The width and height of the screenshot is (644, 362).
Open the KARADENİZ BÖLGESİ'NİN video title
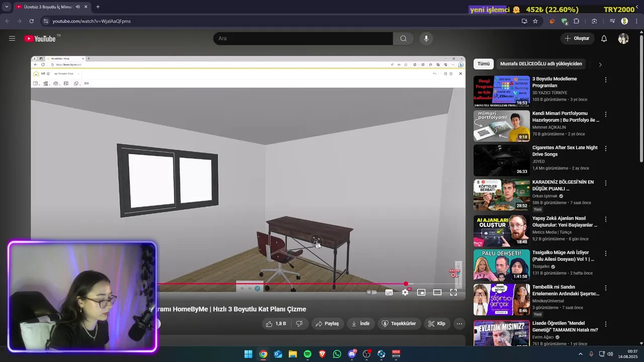(563, 186)
